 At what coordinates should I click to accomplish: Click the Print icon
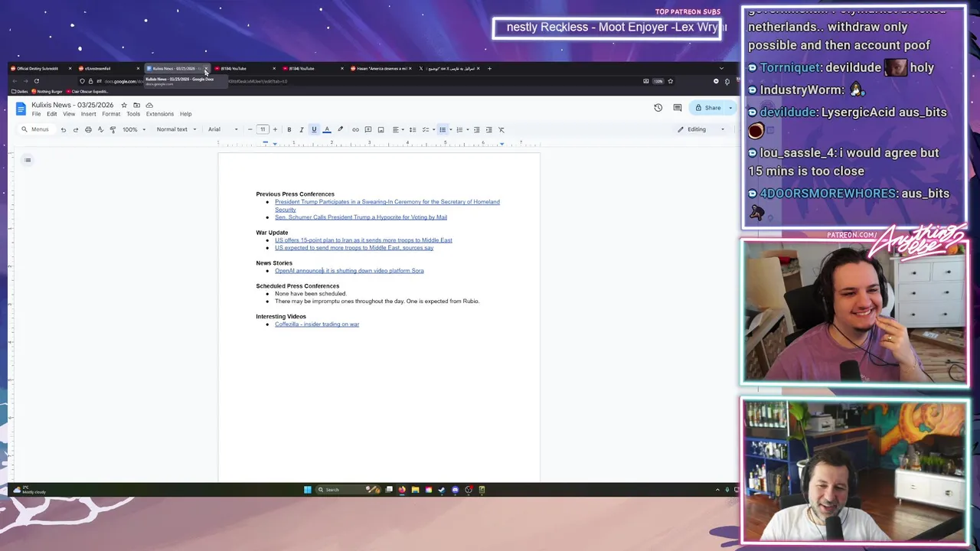click(88, 129)
